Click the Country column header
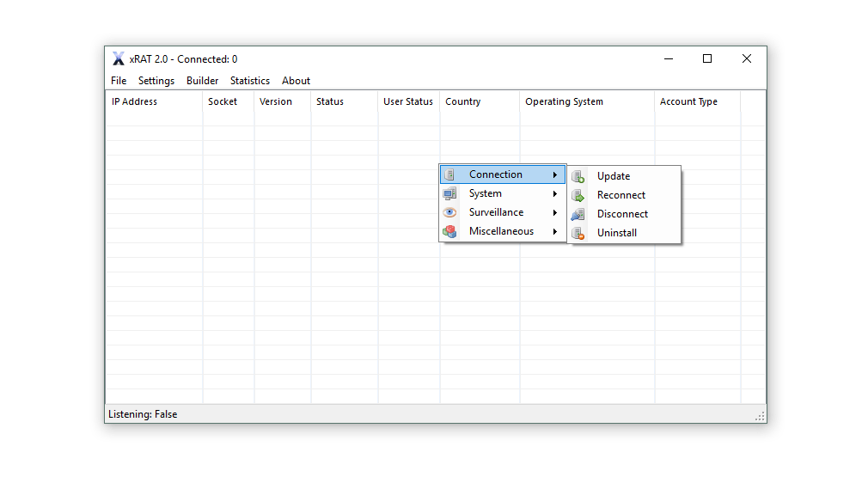Image resolution: width=868 pixels, height=477 pixels. (x=463, y=101)
